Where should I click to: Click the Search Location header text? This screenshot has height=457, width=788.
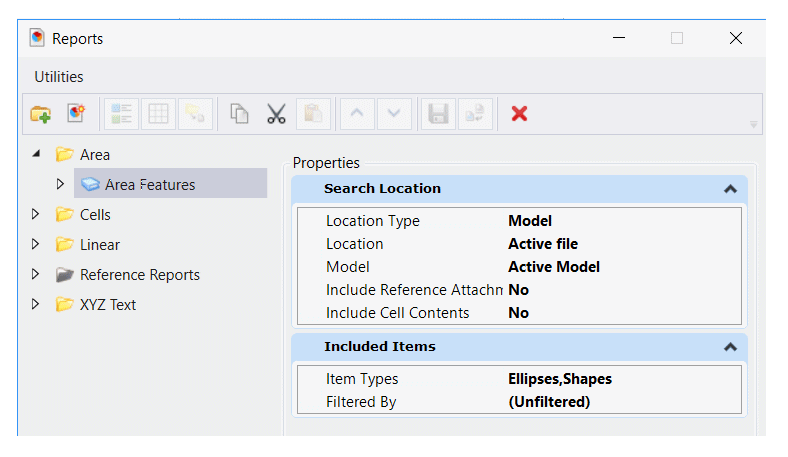pos(382,189)
